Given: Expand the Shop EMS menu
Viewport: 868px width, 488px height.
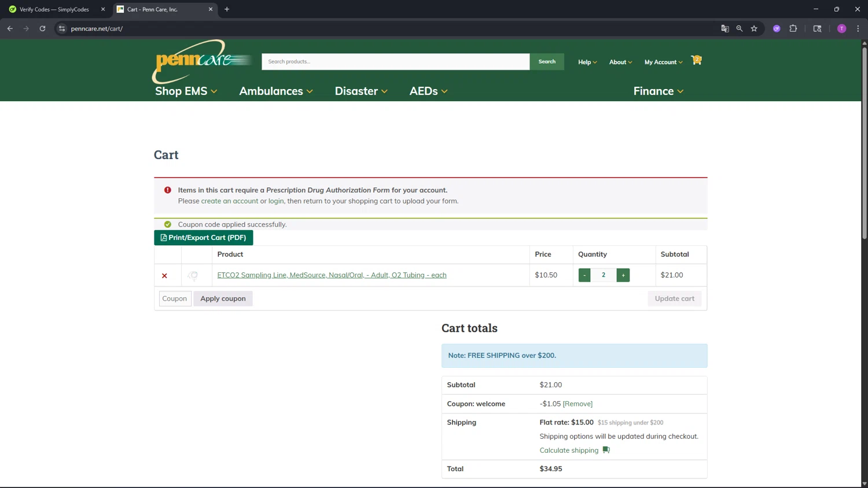Looking at the screenshot, I should coord(186,91).
